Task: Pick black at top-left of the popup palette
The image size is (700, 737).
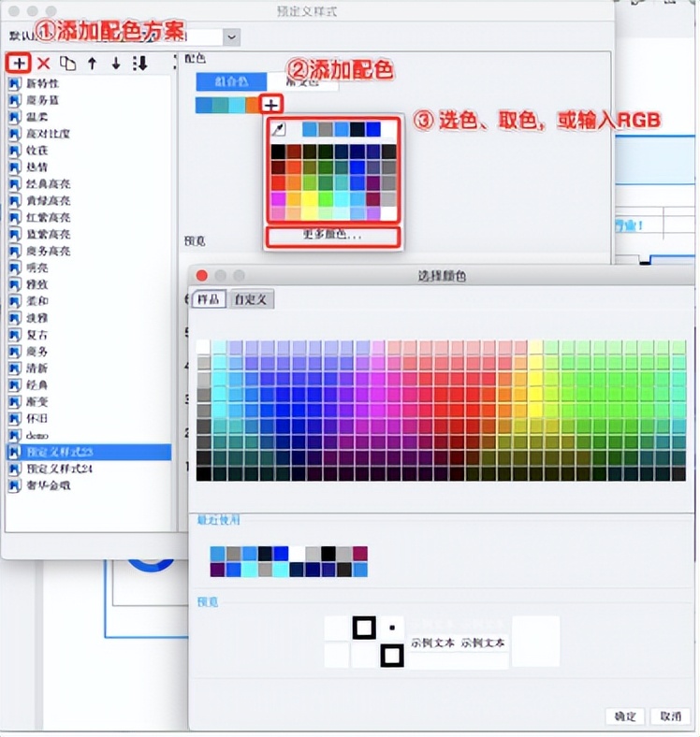Action: point(278,152)
